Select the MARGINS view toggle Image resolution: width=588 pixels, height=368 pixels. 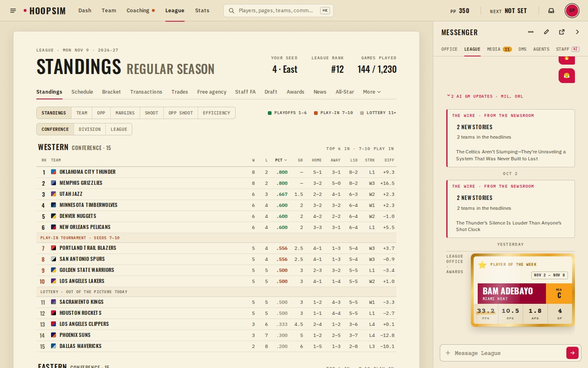pyautogui.click(x=125, y=113)
